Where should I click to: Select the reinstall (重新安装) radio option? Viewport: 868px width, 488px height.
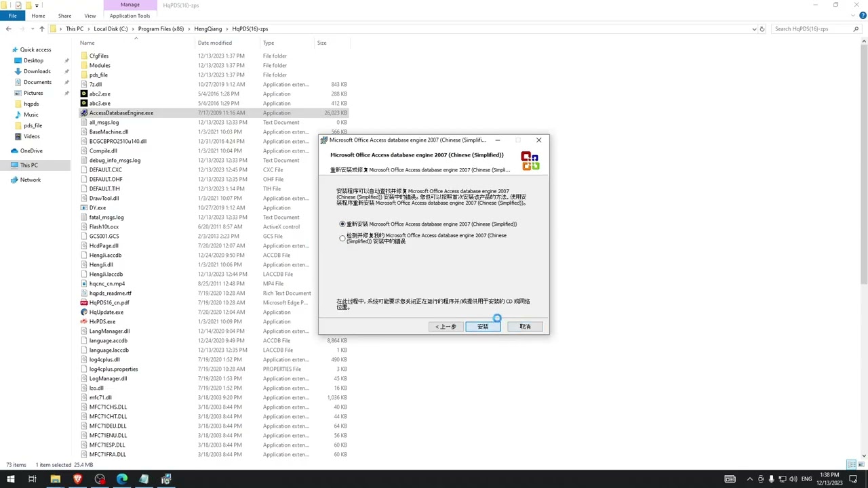pos(342,224)
